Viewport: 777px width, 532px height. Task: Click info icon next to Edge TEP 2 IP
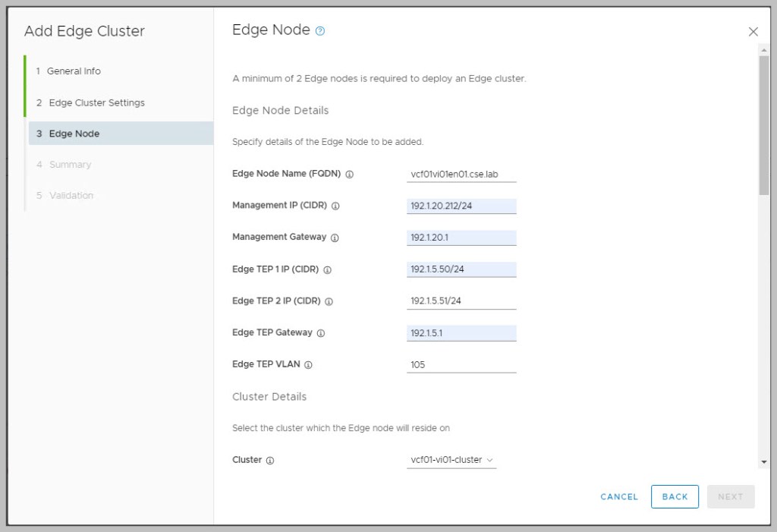[329, 301]
